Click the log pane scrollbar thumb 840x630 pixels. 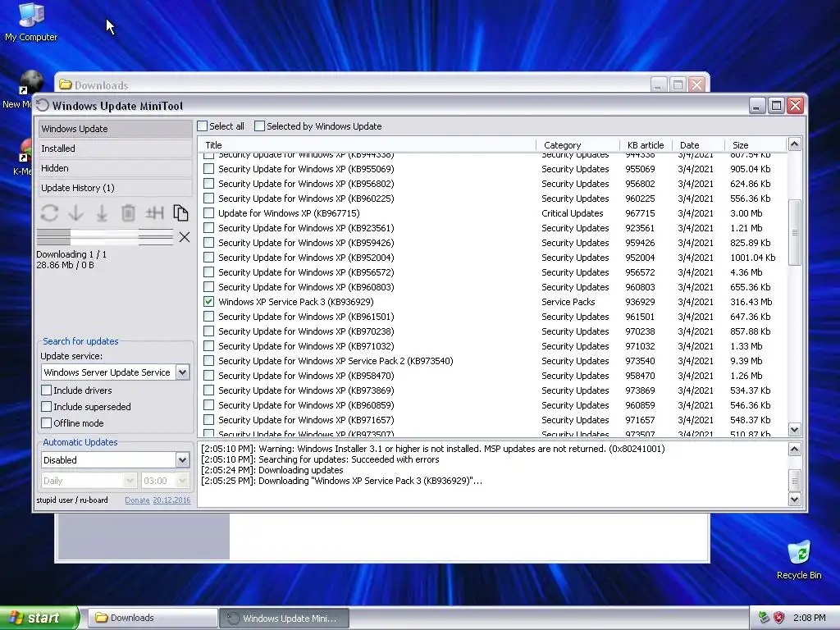794,480
